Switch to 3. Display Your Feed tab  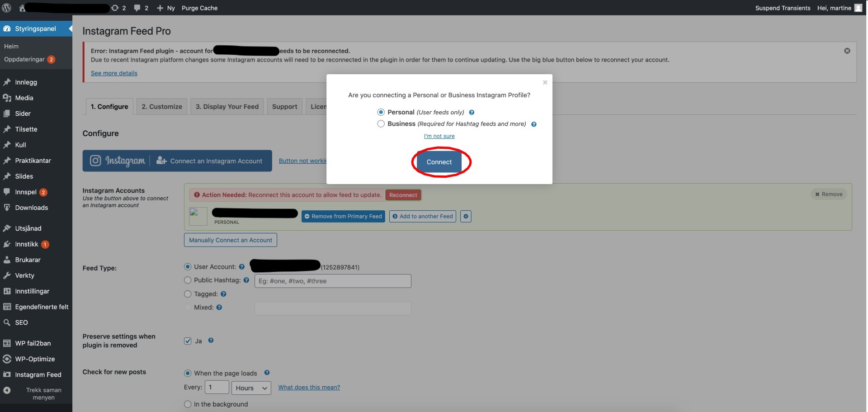coord(227,107)
